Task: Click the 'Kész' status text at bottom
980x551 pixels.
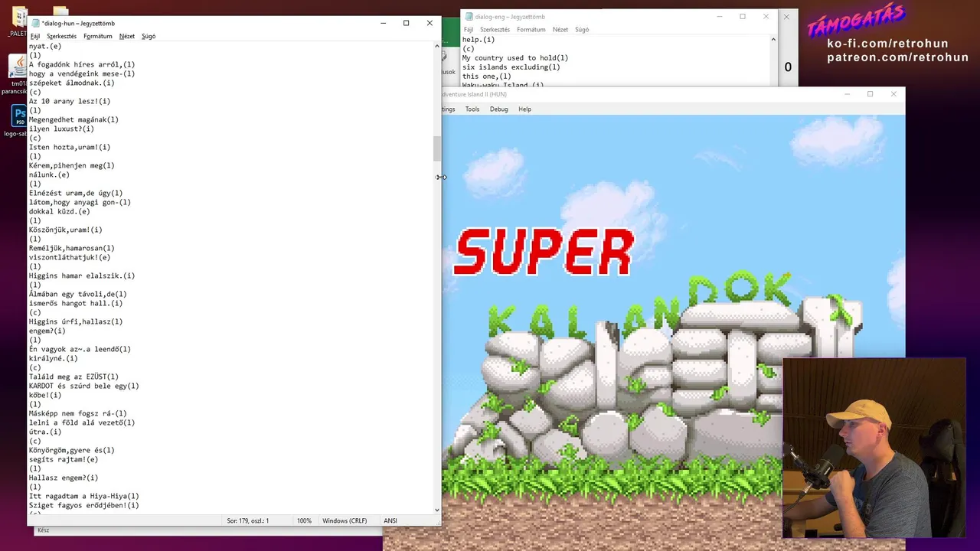Action: coord(43,530)
